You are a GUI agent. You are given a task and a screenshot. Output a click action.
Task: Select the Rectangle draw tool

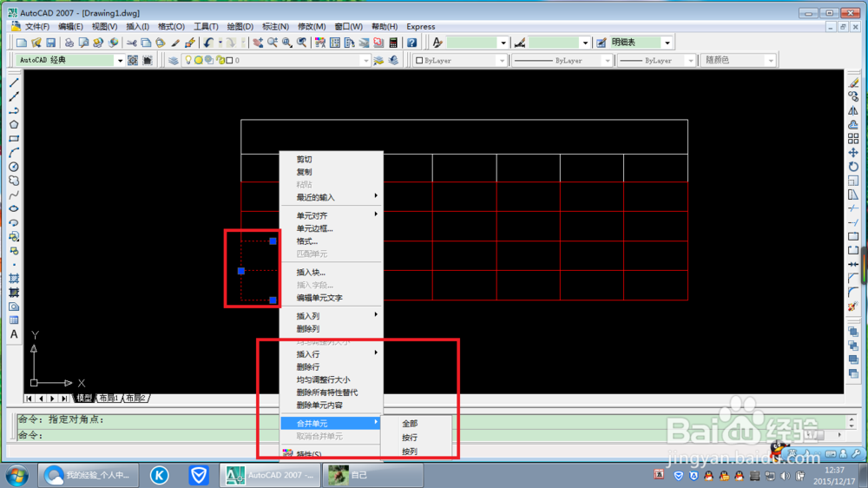point(14,138)
